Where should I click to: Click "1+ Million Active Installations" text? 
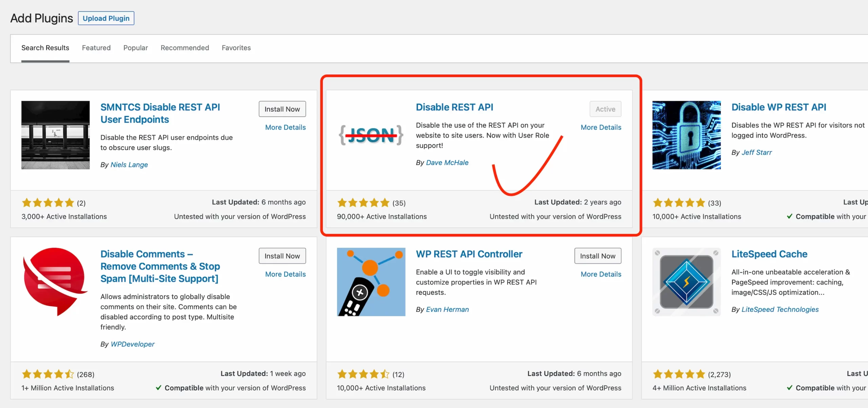point(68,388)
